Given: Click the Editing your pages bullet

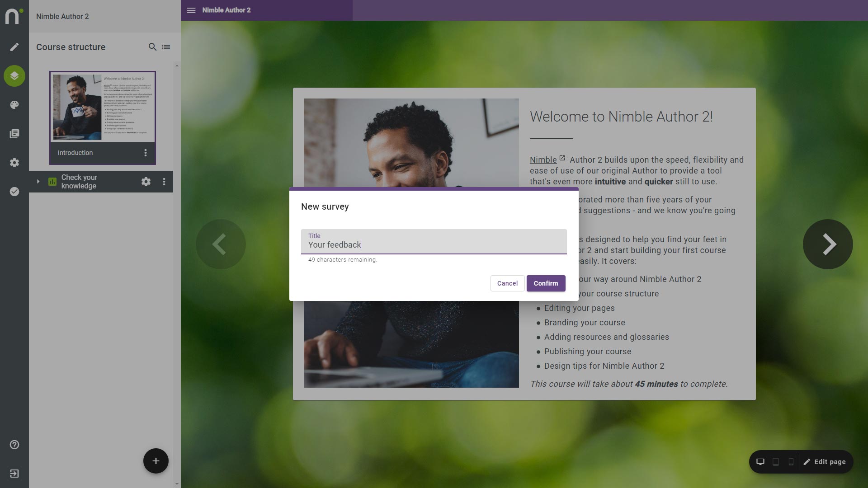Looking at the screenshot, I should click(x=579, y=308).
